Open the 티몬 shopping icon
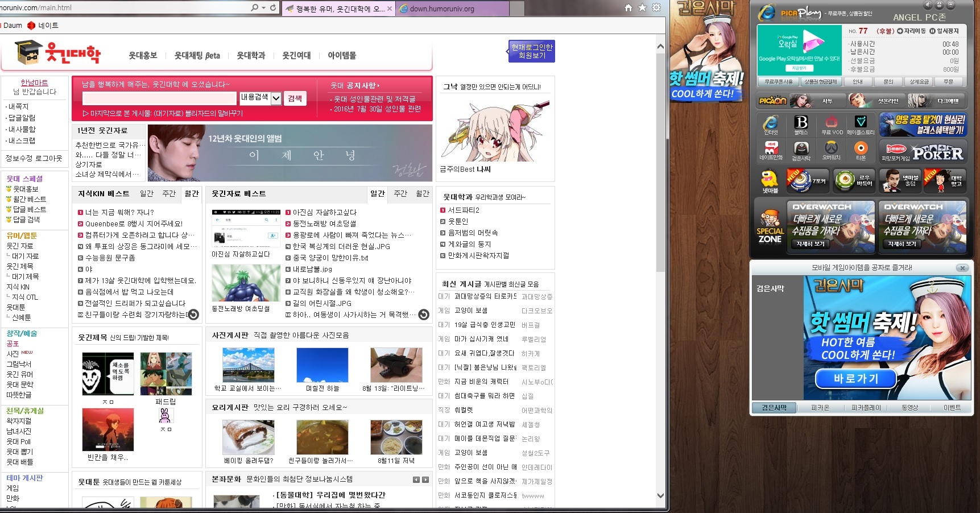Viewport: 980px width, 513px height. click(x=861, y=150)
